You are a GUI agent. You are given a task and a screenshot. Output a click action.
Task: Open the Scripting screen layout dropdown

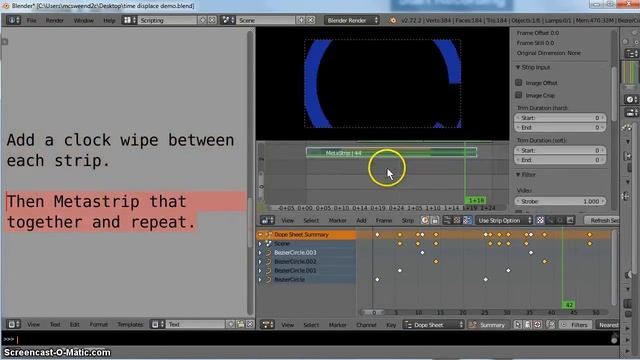click(x=168, y=20)
